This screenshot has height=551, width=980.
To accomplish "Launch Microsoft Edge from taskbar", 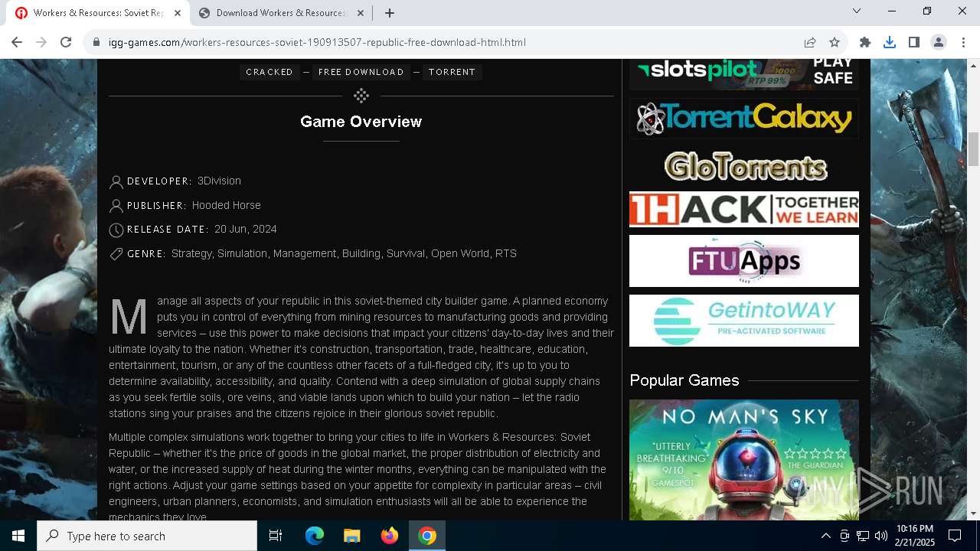I will pos(315,536).
